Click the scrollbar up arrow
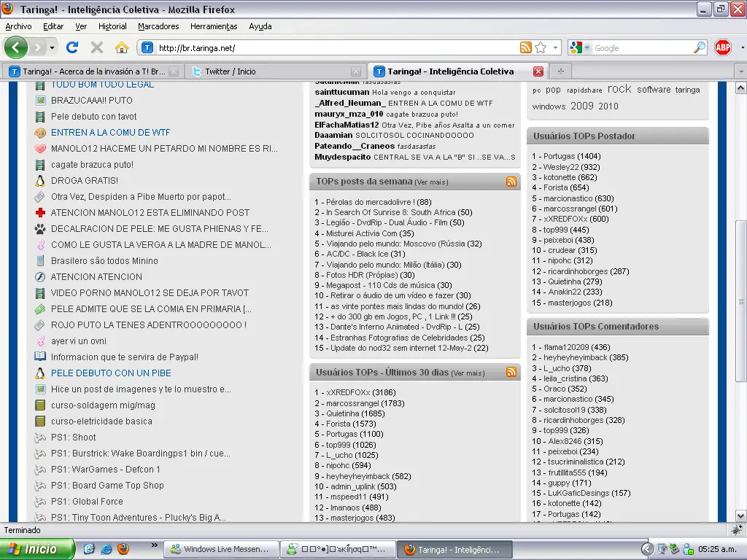747x560 pixels. (741, 88)
